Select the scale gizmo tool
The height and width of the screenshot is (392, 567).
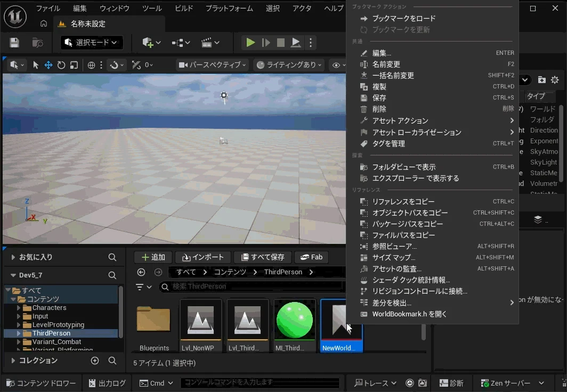(x=74, y=65)
